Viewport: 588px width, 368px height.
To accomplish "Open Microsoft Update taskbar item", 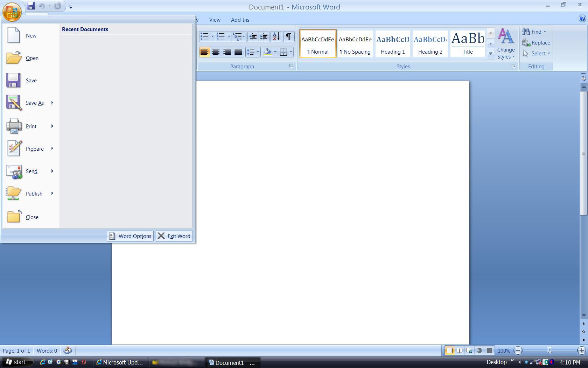I will coord(120,362).
